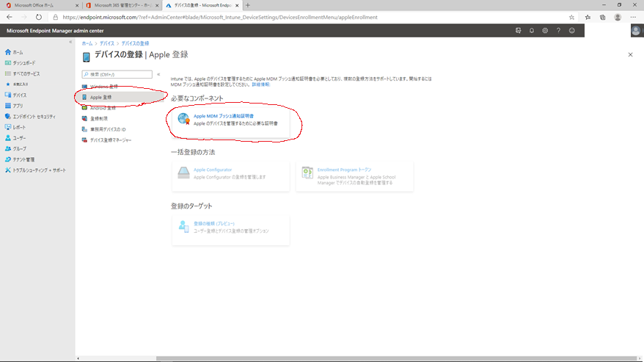Open browser profile icon
The height and width of the screenshot is (362, 644).
pos(618,18)
